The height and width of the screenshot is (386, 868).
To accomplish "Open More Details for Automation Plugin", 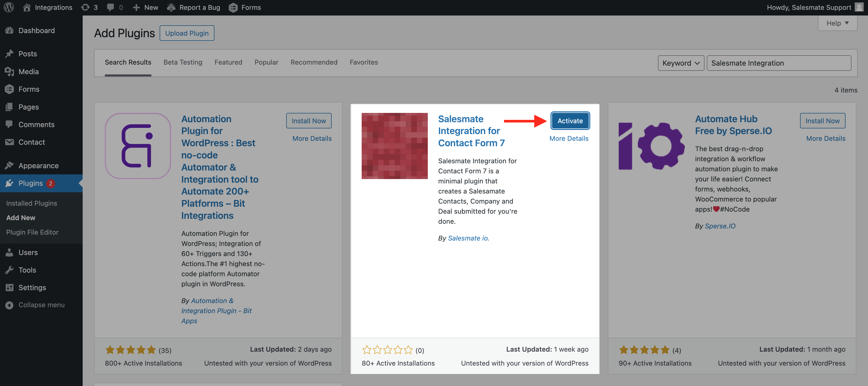I will pos(312,138).
